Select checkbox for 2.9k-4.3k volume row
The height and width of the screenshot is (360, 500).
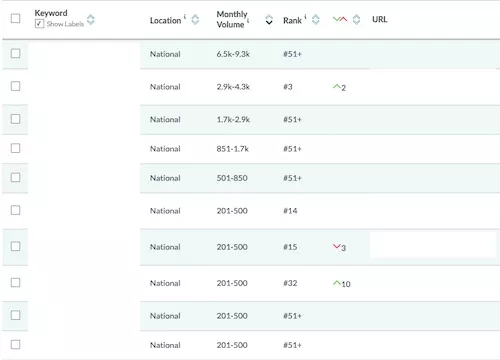(15, 86)
